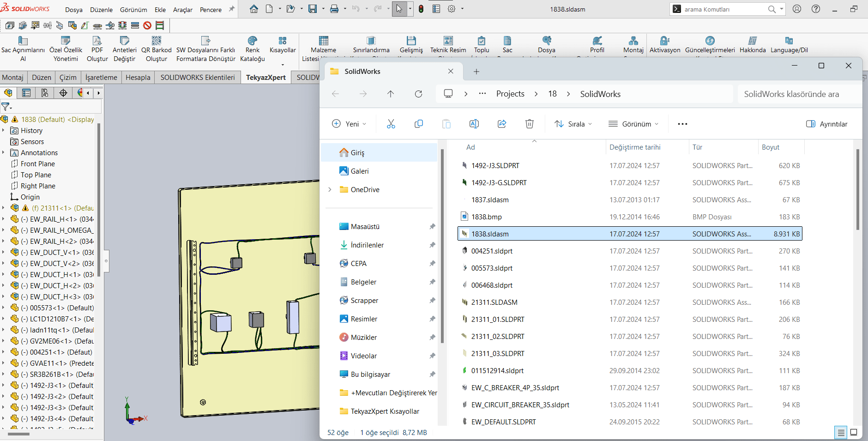Click the Explorer file list vertical scrollbar
Viewport: 868px width, 441px height.
(857, 189)
